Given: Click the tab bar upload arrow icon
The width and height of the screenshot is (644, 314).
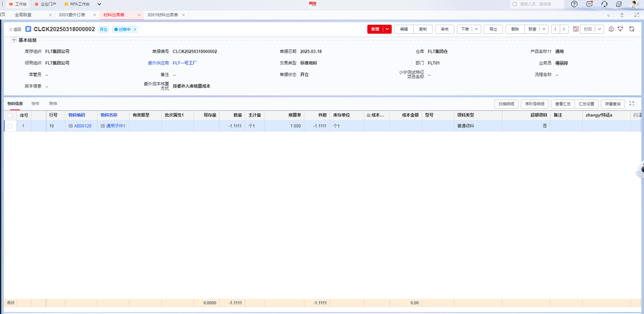Looking at the screenshot, I should [x=622, y=15].
